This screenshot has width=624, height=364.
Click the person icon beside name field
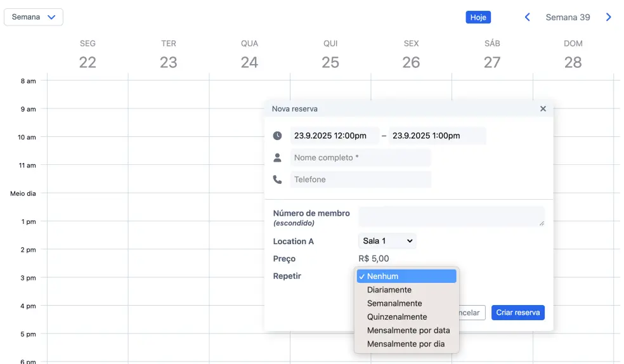(x=277, y=158)
